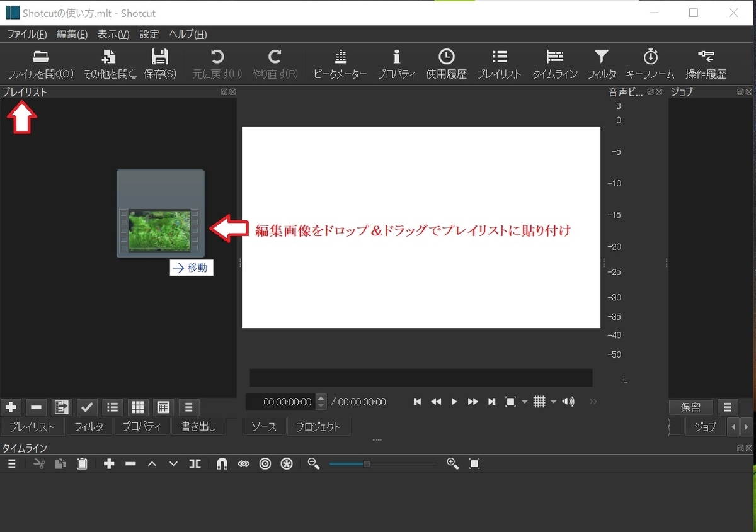This screenshot has height=532, width=756.
Task: Click the timeline overwrite down-arrow icon
Action: (x=173, y=464)
